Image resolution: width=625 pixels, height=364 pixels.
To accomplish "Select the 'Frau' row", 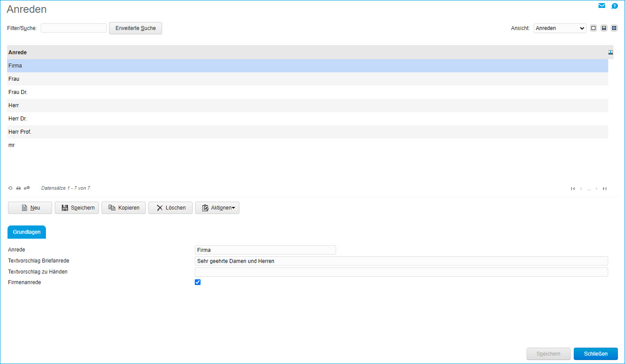I will [x=307, y=79].
